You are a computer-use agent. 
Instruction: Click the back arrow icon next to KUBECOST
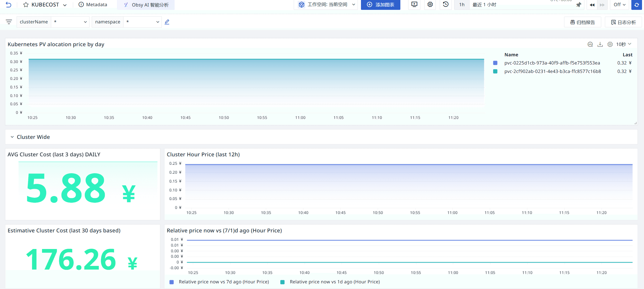tap(8, 5)
